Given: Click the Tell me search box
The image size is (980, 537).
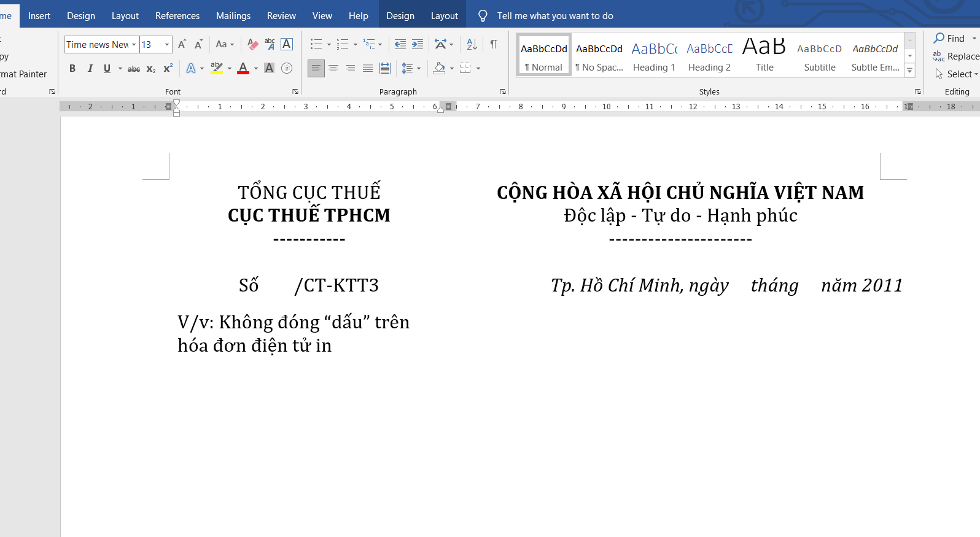Looking at the screenshot, I should (554, 16).
